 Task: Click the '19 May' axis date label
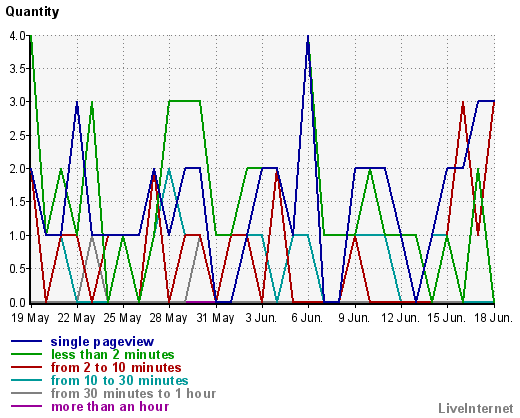click(x=30, y=318)
